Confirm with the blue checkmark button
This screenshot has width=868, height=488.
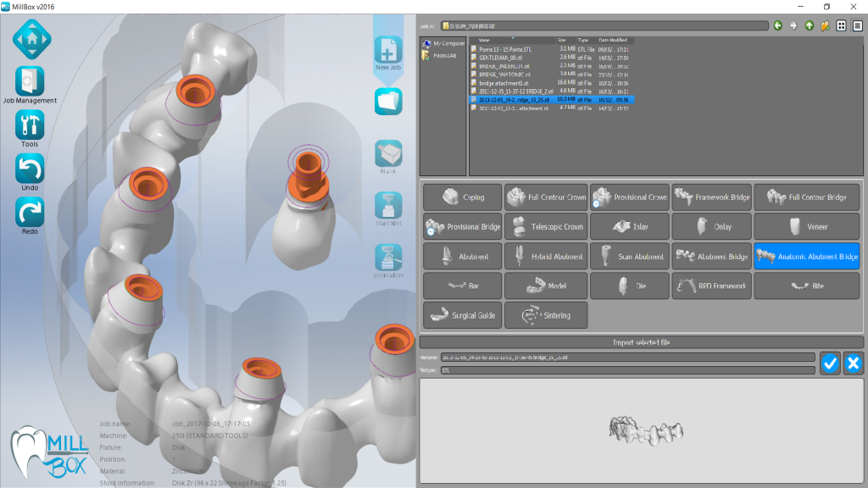[x=829, y=363]
